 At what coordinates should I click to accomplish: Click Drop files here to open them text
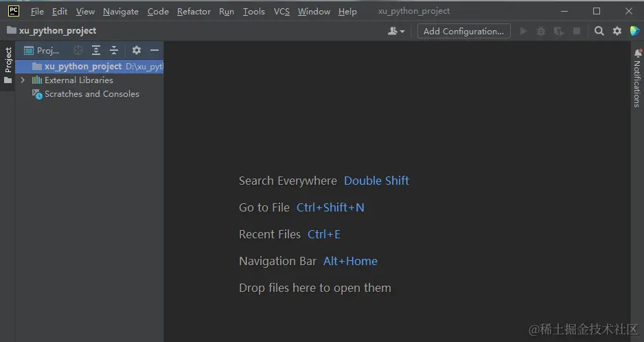pos(315,288)
